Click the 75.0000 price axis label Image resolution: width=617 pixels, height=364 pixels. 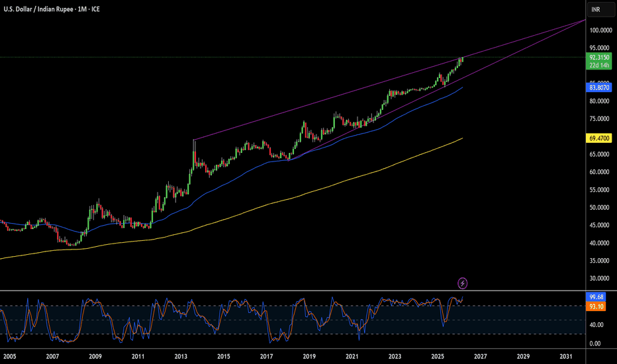tap(599, 119)
